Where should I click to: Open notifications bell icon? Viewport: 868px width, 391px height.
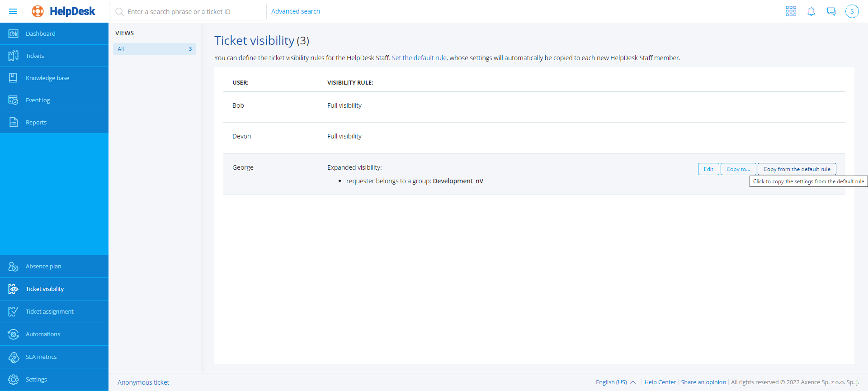[x=811, y=11]
